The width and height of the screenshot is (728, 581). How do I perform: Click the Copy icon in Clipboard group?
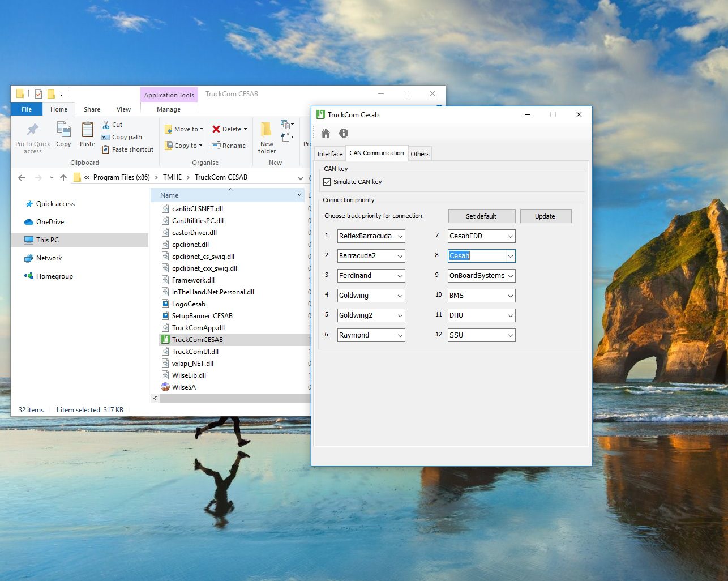[63, 130]
